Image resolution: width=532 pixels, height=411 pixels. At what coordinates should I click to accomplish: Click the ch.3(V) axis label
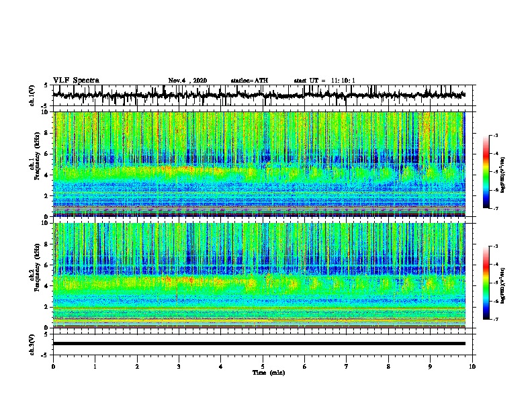pos(32,345)
